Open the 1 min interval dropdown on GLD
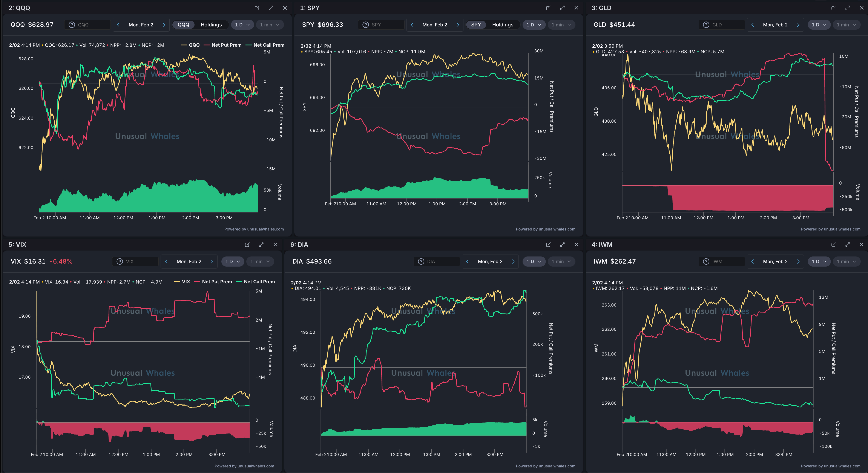The width and height of the screenshot is (868, 473). (846, 24)
